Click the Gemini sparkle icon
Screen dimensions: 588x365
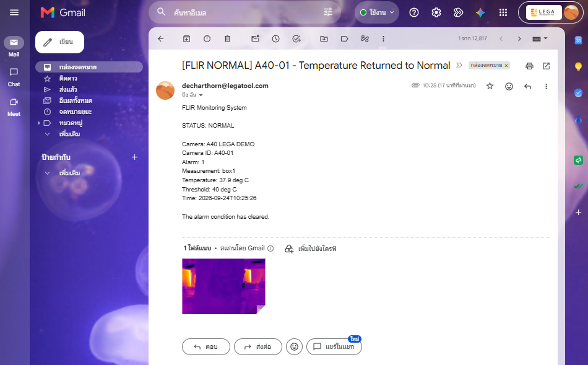[x=480, y=12]
